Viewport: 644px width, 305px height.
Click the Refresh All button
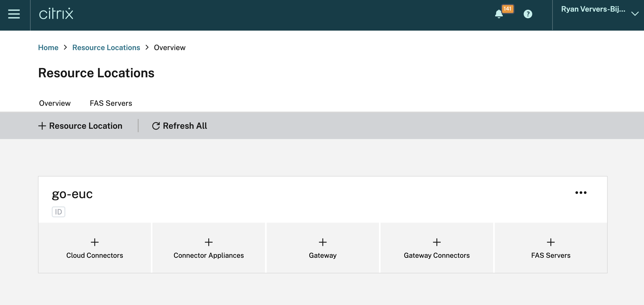point(180,126)
